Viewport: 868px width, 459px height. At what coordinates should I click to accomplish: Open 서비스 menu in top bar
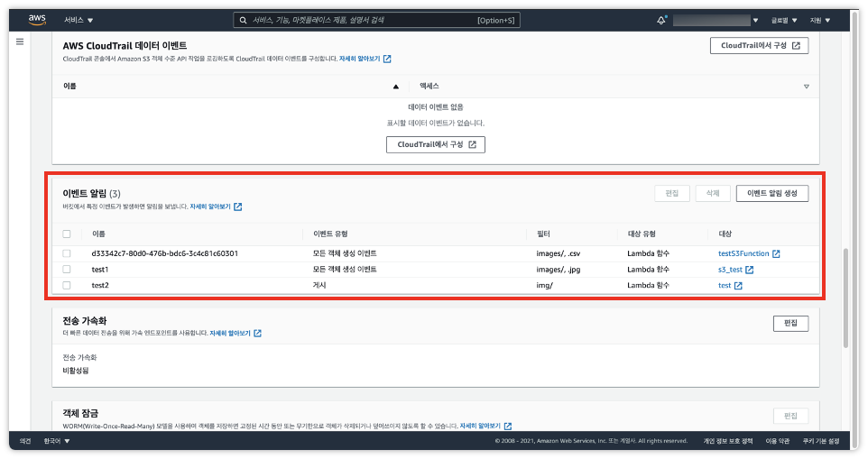tap(78, 21)
